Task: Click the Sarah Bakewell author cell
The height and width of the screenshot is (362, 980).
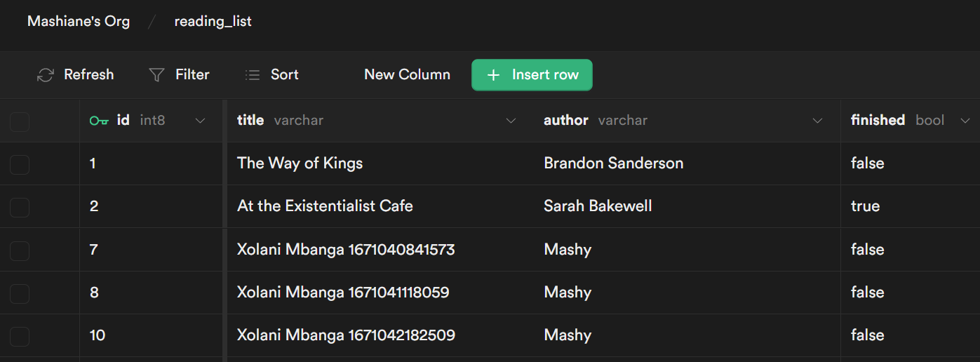Action: (598, 206)
